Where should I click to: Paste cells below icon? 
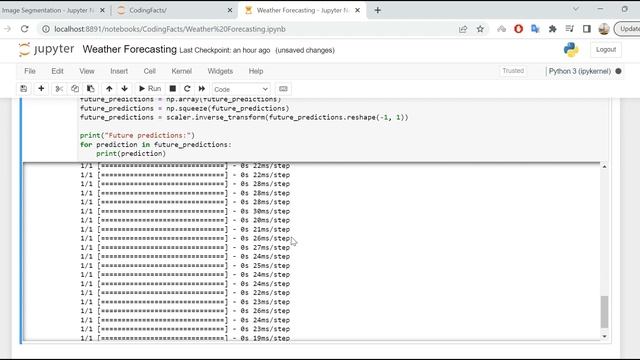[91, 89]
